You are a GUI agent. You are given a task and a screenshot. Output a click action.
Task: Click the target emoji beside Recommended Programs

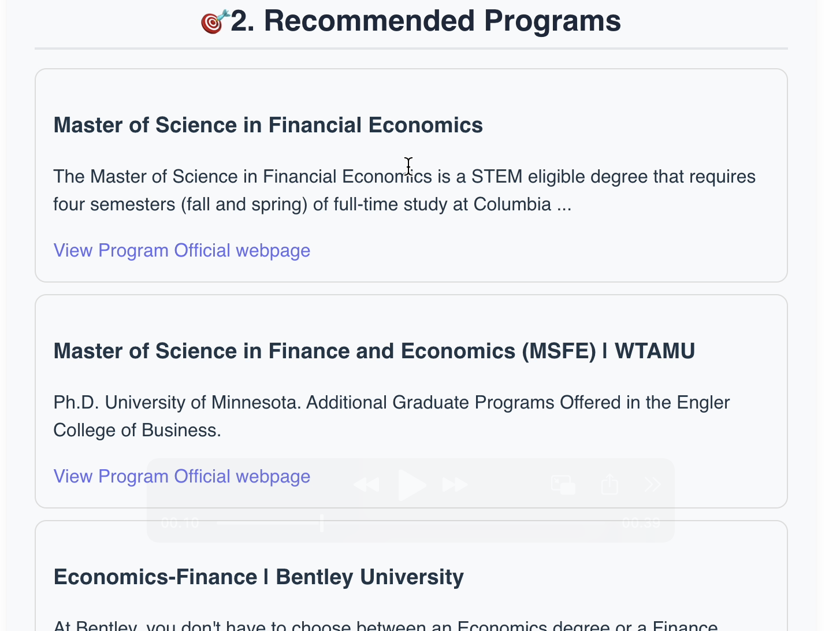coord(214,22)
